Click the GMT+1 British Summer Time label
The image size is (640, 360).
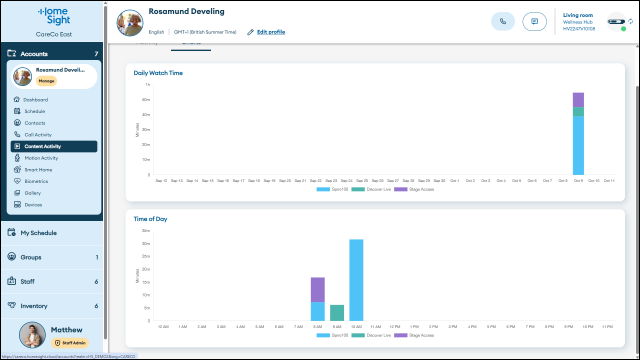coord(205,32)
